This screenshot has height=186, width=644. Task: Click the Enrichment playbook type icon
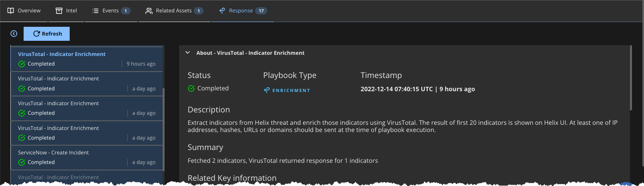pos(267,90)
